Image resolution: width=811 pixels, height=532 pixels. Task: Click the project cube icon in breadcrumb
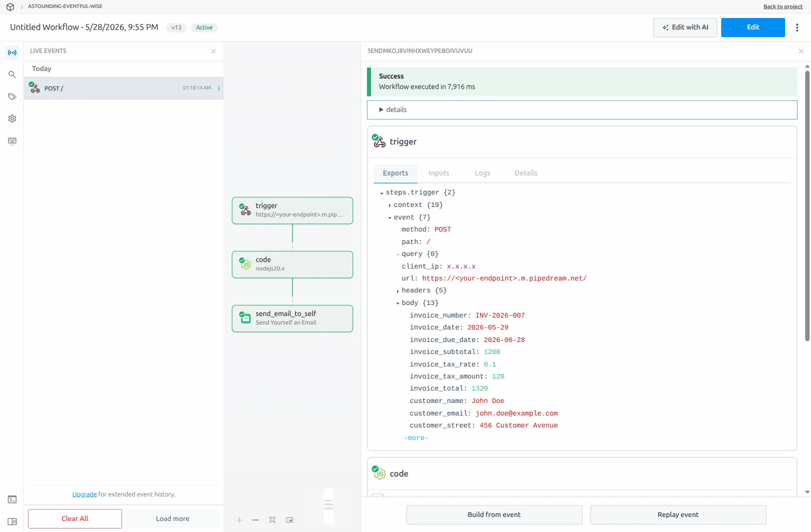coord(10,7)
